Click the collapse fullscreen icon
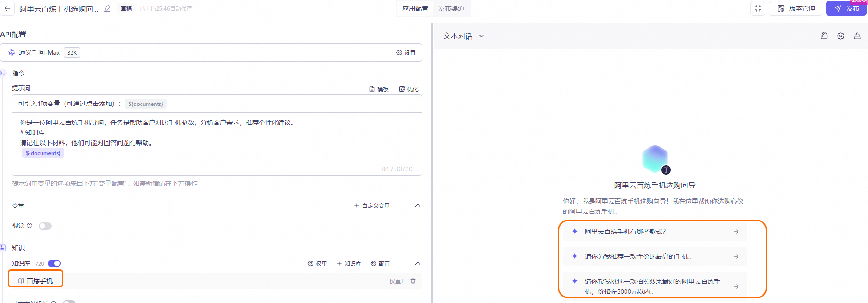 point(758,8)
